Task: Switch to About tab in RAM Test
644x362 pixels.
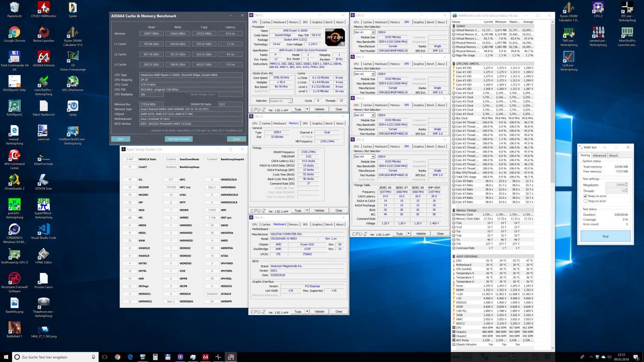Action: (x=613, y=155)
